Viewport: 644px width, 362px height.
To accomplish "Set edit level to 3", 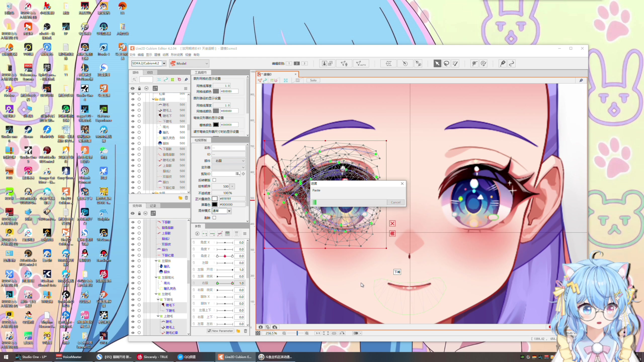I will click(304, 63).
